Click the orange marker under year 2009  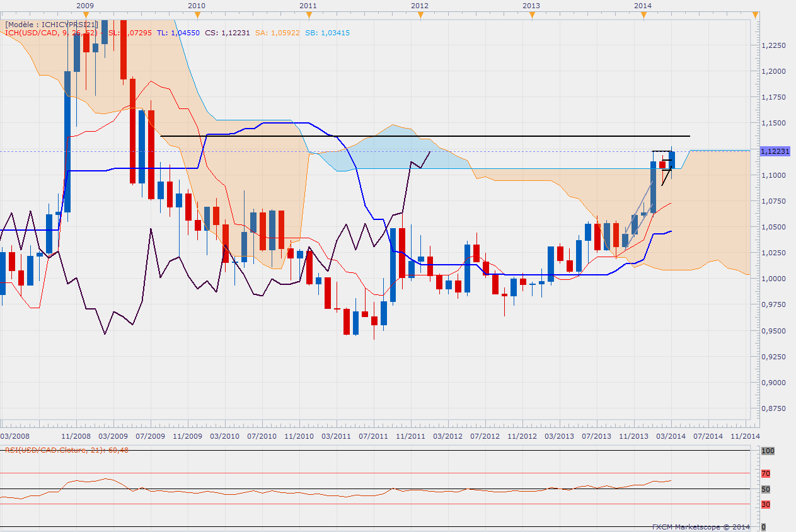point(85,15)
